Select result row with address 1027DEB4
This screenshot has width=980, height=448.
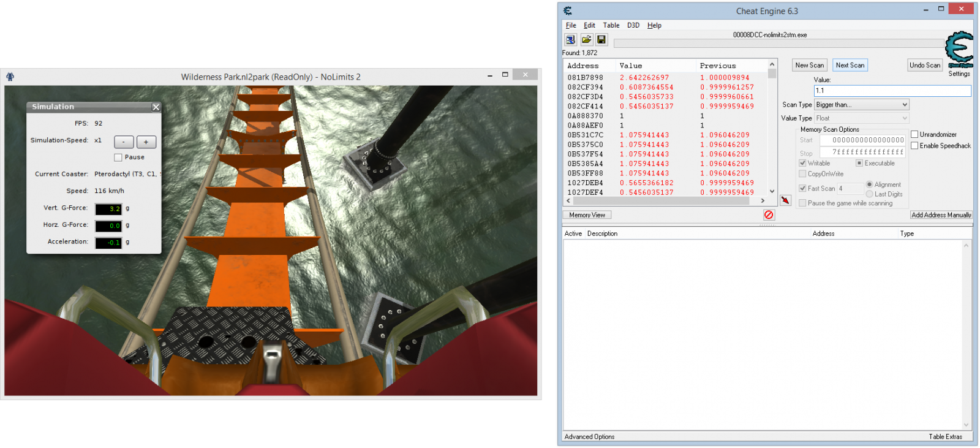(665, 183)
